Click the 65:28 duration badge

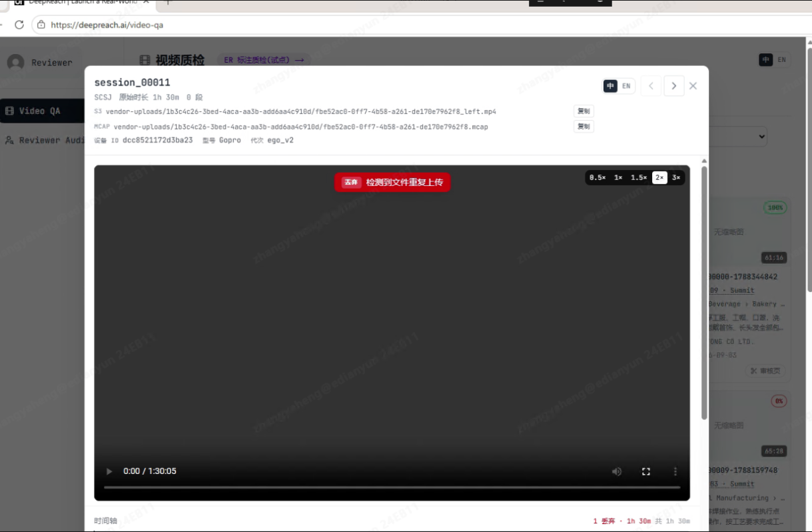[x=774, y=451]
